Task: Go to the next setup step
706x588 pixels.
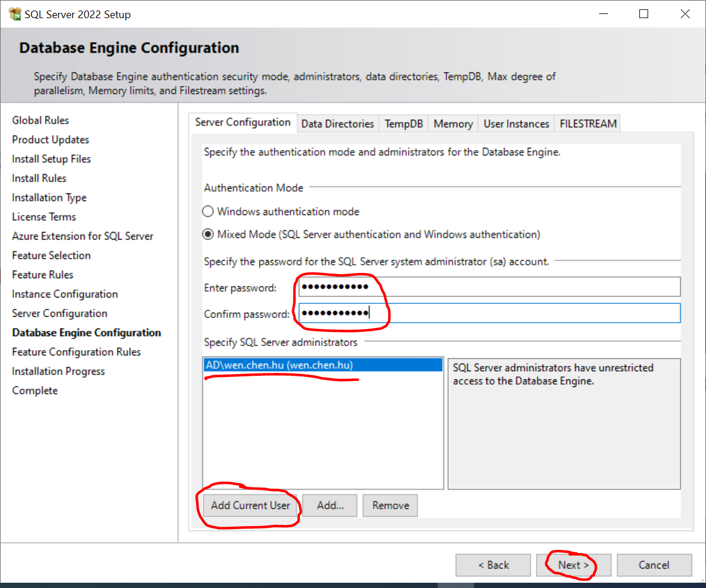Action: coord(573,565)
